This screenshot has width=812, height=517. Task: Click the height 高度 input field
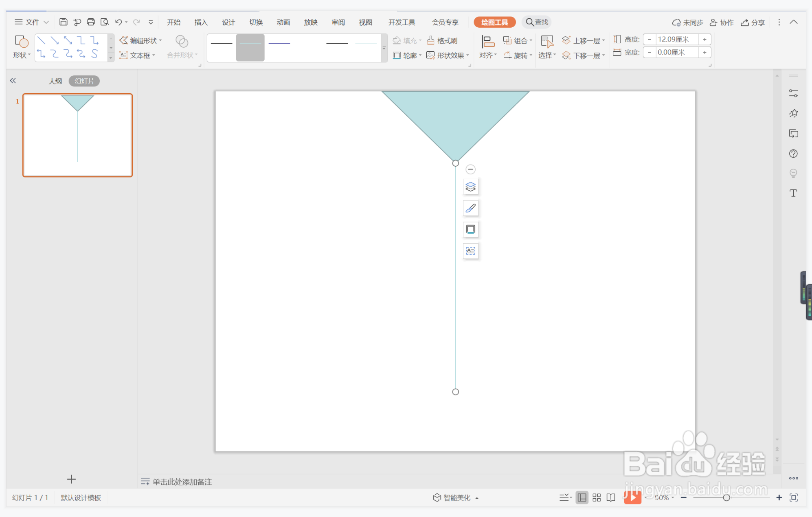[676, 40]
